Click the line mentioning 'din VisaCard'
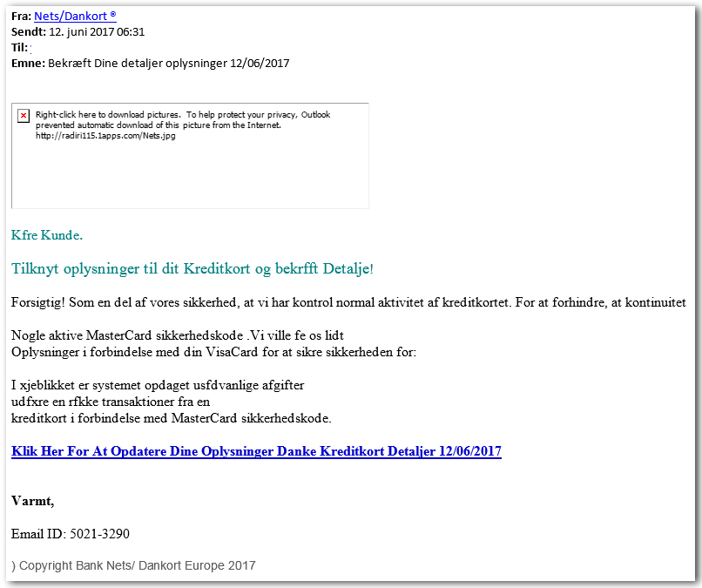The width and height of the screenshot is (702, 588). coord(214,352)
